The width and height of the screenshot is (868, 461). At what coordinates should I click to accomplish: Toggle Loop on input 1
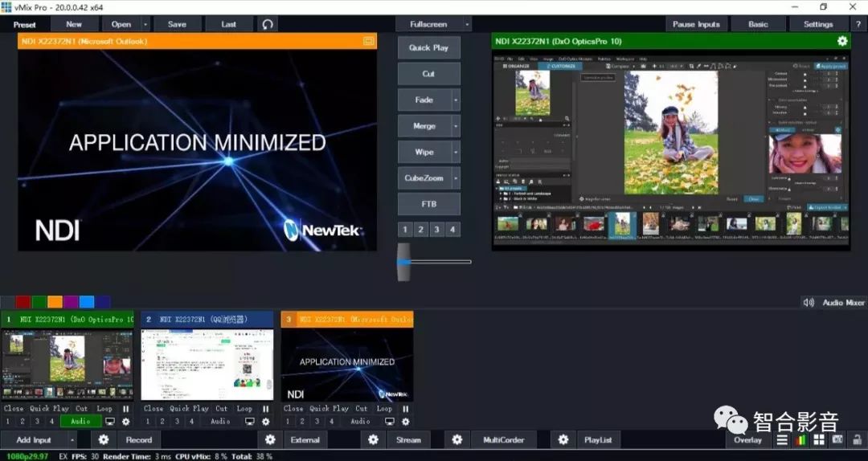tap(104, 409)
